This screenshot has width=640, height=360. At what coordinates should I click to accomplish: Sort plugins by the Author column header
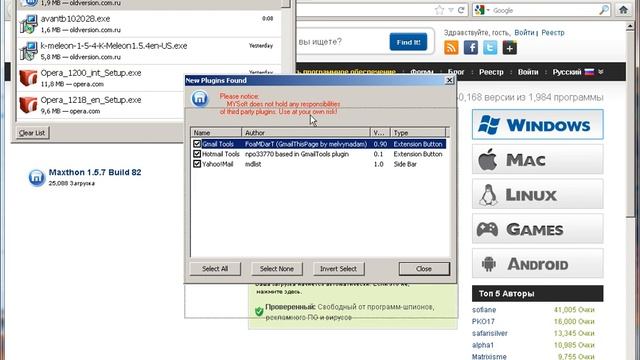[x=306, y=133]
